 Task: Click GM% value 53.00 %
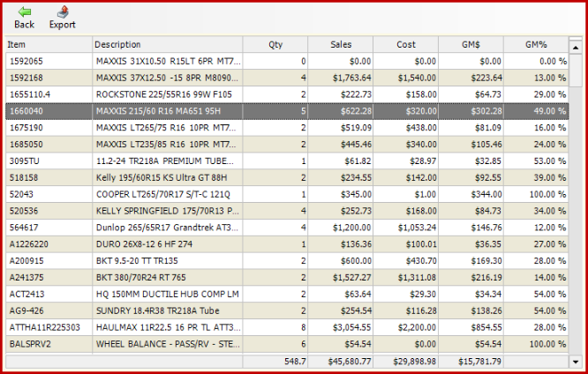[550, 161]
